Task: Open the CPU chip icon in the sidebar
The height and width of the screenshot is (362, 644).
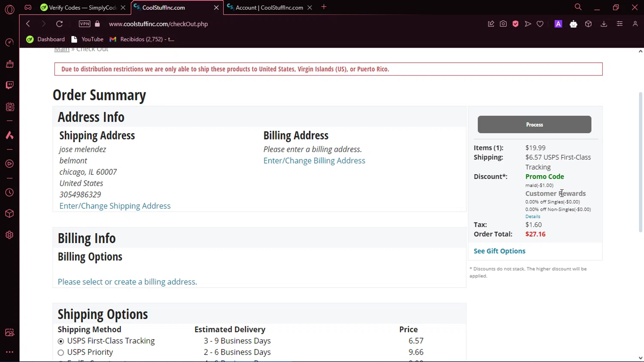Action: pyautogui.click(x=9, y=106)
